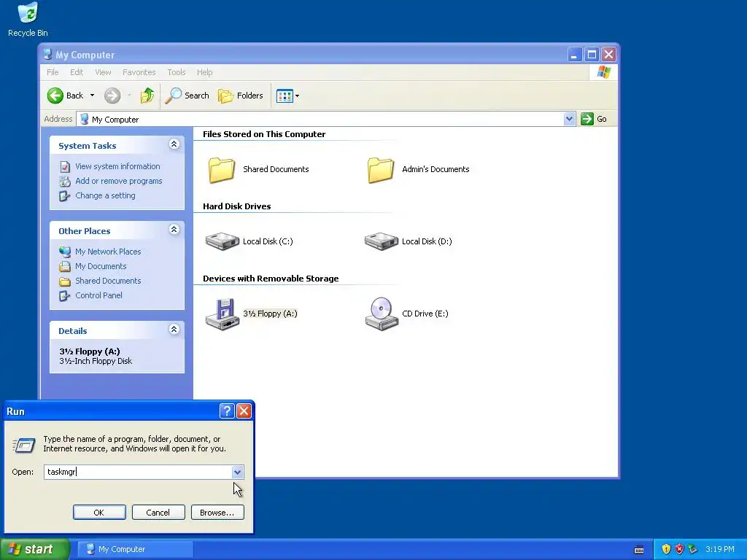
Task: Open the Recycle Bin desktop icon
Action: click(x=28, y=19)
